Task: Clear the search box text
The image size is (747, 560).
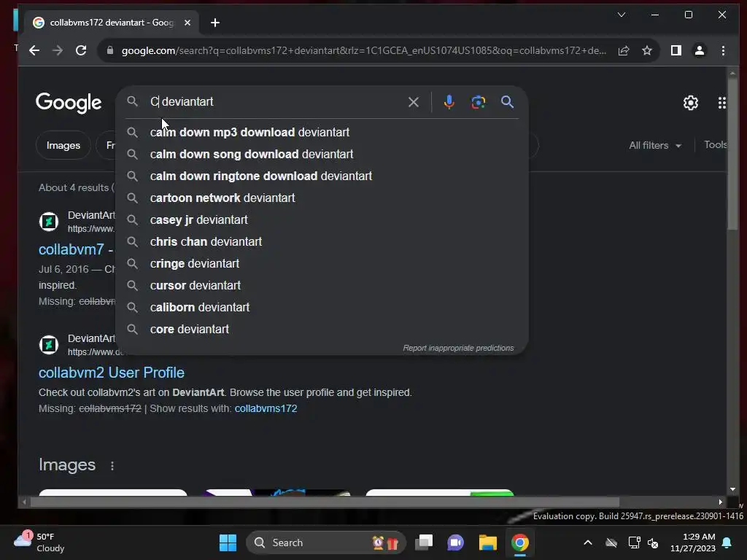Action: click(414, 102)
